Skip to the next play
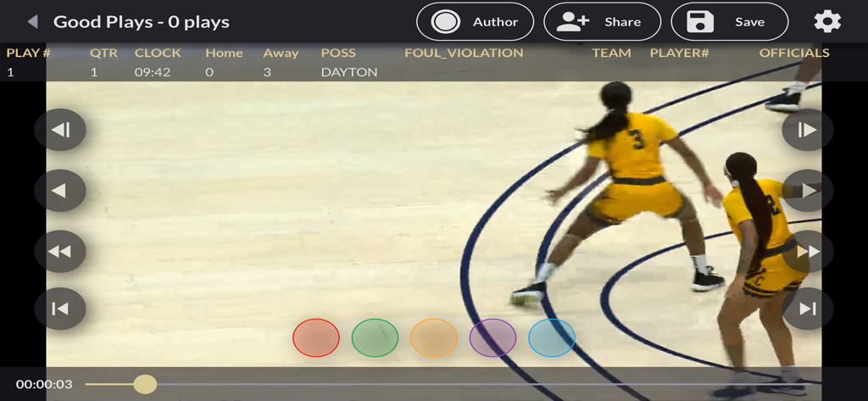868x401 pixels. [x=808, y=309]
